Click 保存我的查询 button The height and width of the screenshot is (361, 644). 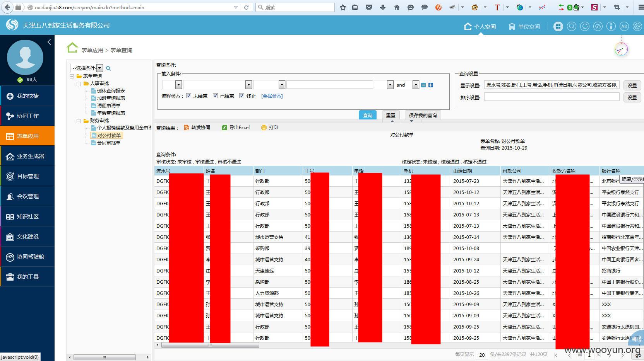[x=423, y=115]
